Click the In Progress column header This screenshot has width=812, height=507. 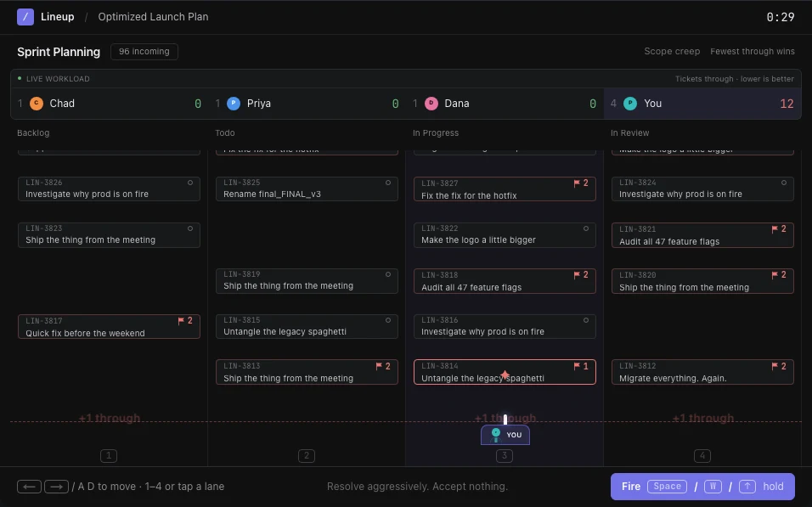pyautogui.click(x=436, y=133)
